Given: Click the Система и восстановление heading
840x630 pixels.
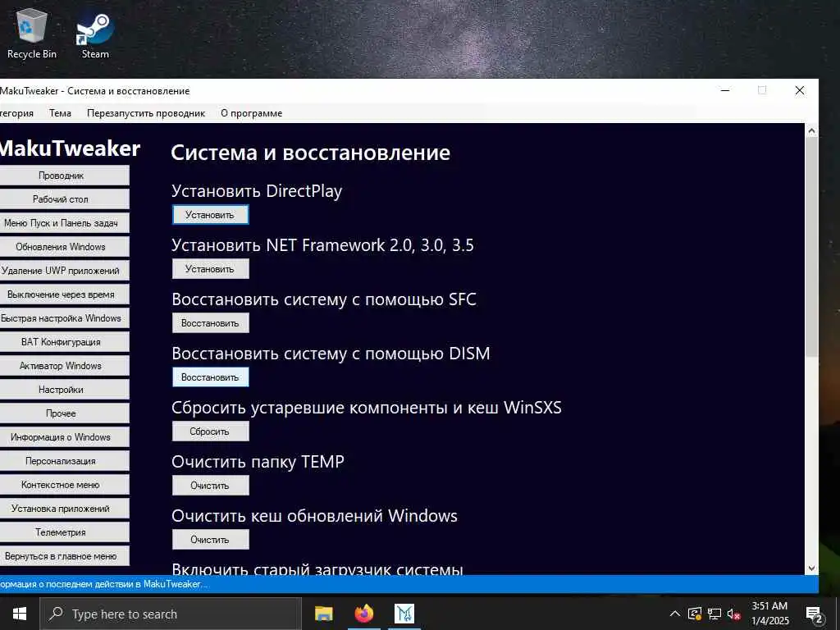Looking at the screenshot, I should (x=311, y=153).
